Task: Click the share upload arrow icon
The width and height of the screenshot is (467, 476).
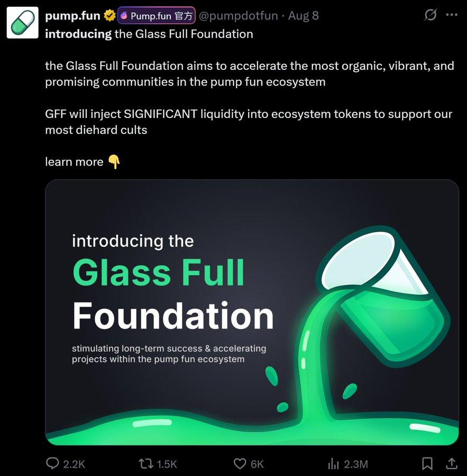Action: (452, 463)
